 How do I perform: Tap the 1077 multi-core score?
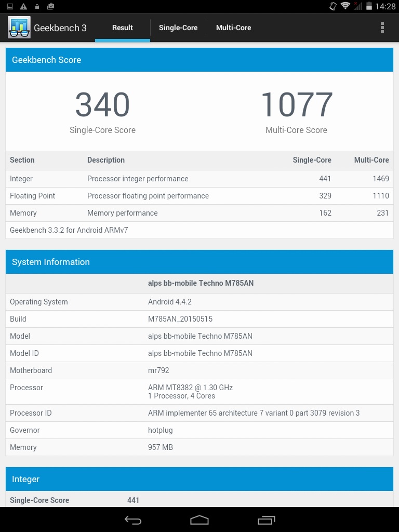pyautogui.click(x=297, y=104)
